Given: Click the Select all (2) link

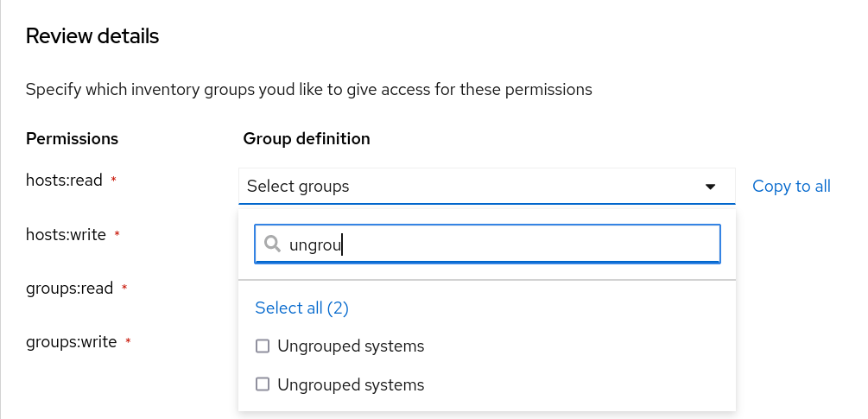Looking at the screenshot, I should [x=301, y=308].
